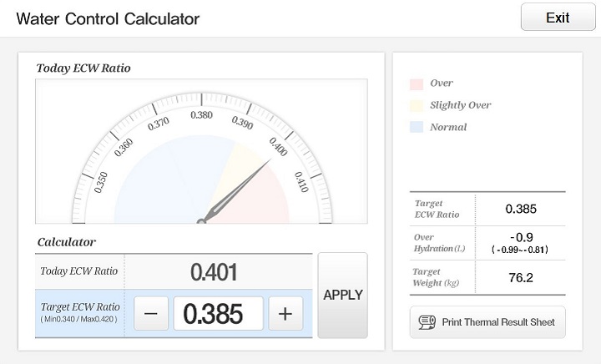601x364 pixels.
Task: Click the Over Hydration value -0.9
Action: tap(521, 237)
